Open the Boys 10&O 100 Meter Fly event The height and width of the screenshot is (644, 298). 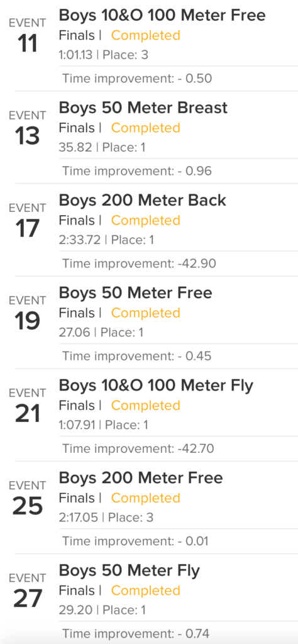point(156,386)
